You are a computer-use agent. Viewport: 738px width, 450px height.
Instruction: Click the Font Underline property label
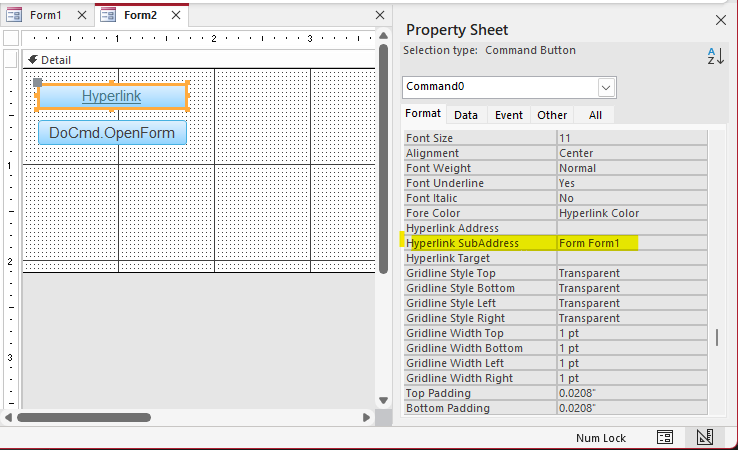[445, 183]
